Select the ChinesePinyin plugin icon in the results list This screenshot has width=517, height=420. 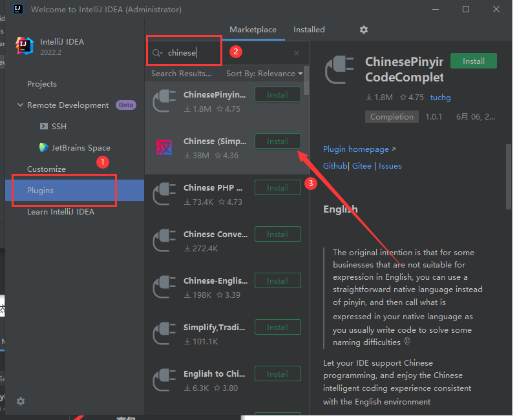[x=164, y=101]
